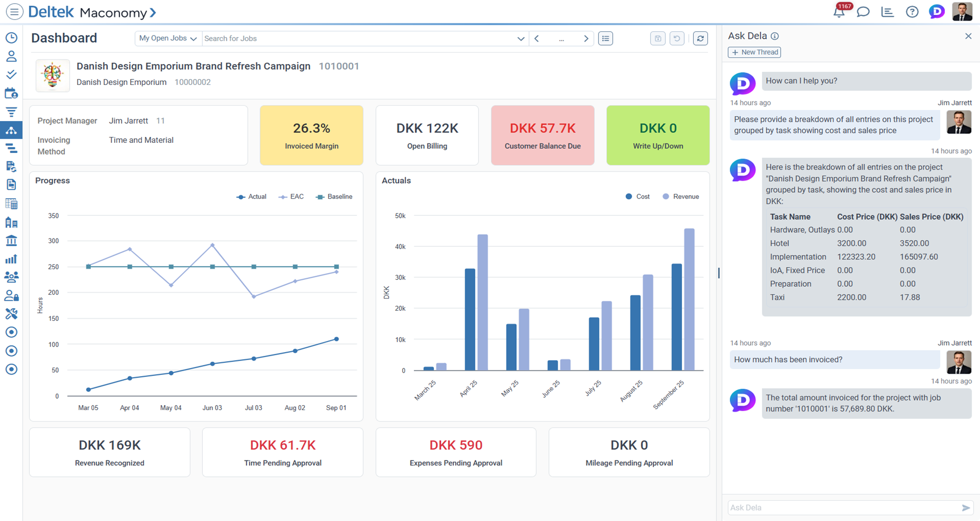
Task: Open the notifications bell showing 1167
Action: pyautogui.click(x=838, y=11)
